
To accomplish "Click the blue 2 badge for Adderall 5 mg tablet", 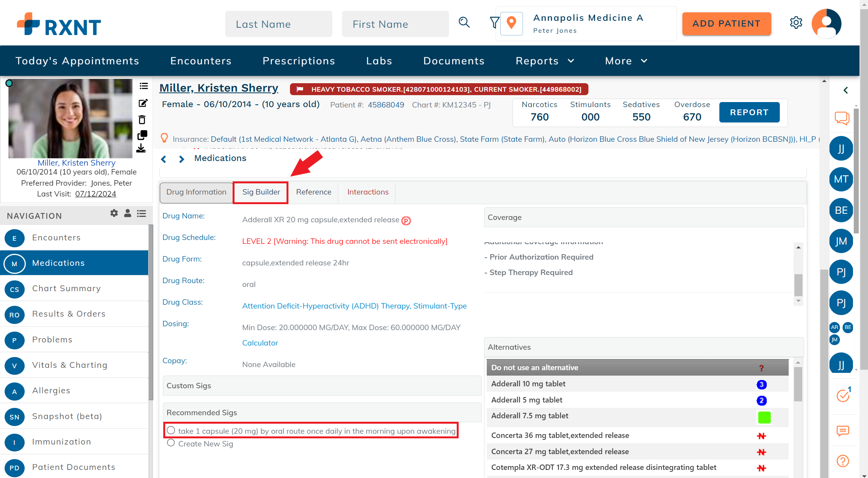I will [x=761, y=400].
